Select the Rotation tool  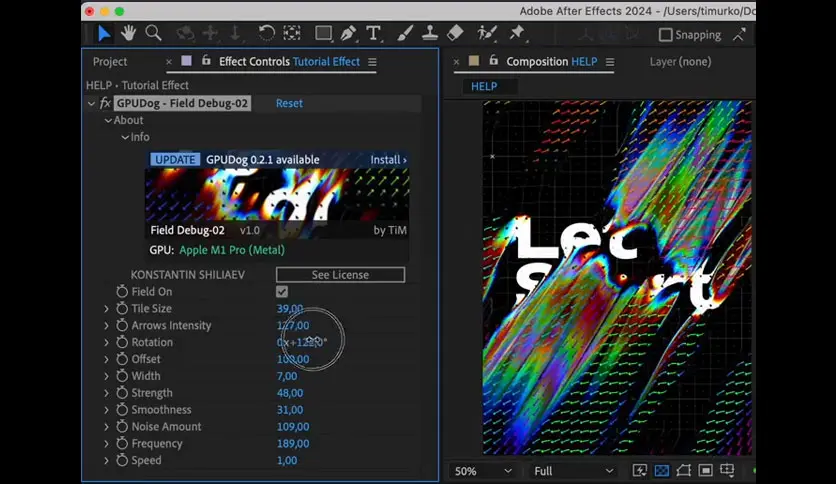click(266, 34)
